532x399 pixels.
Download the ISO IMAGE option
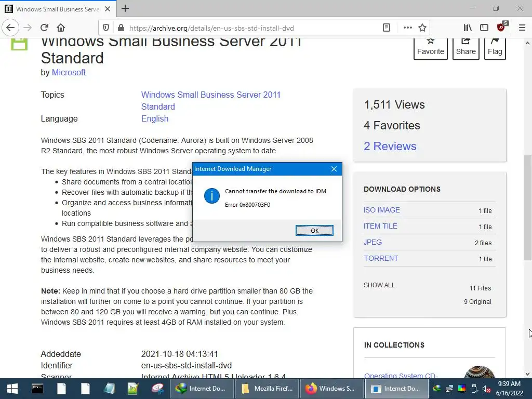[x=382, y=210]
